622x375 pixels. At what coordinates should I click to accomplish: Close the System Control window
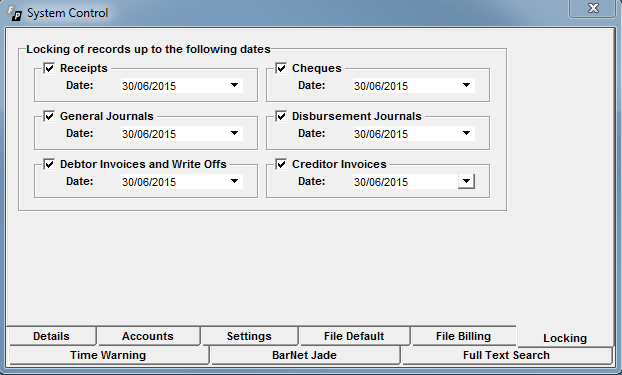(593, 8)
